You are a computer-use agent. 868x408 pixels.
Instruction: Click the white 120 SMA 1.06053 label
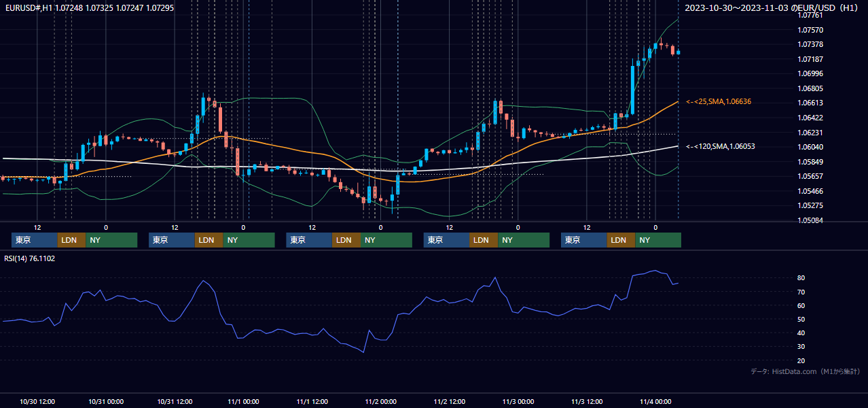coord(720,146)
